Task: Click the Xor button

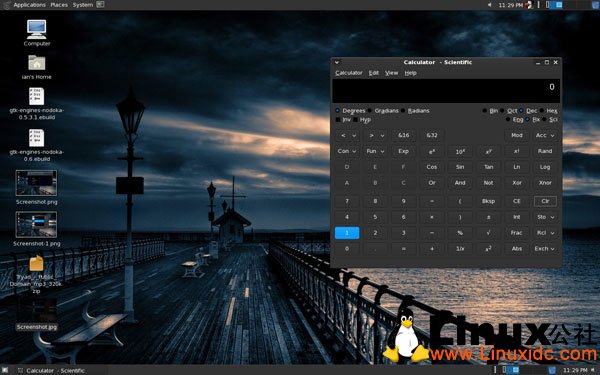Action: click(x=517, y=183)
